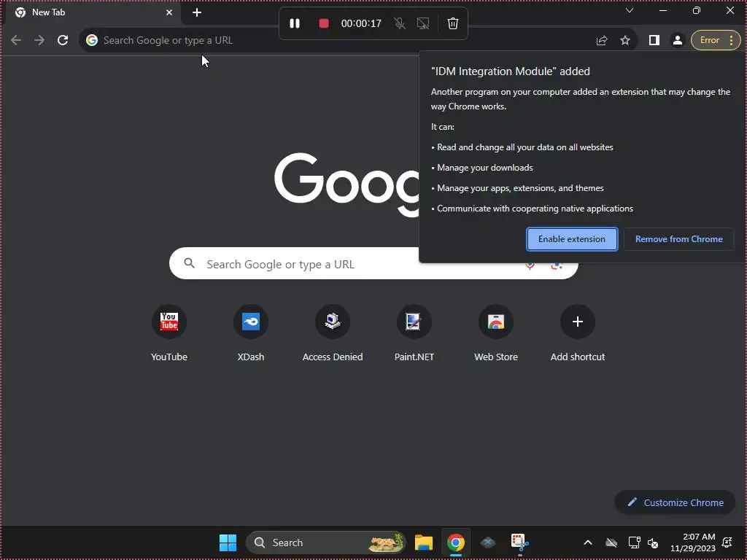Open the Windows Start menu
The width and height of the screenshot is (747, 560).
coord(228,542)
